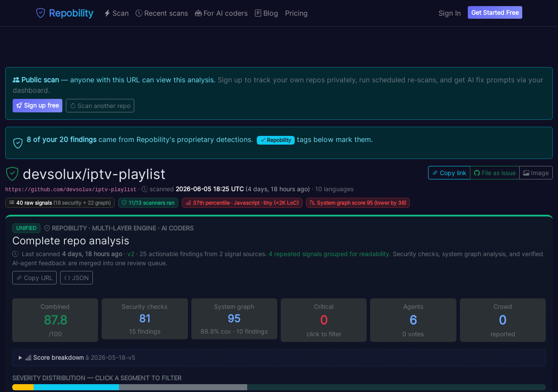
Task: Select the Security checks 81 card
Action: [x=145, y=319]
